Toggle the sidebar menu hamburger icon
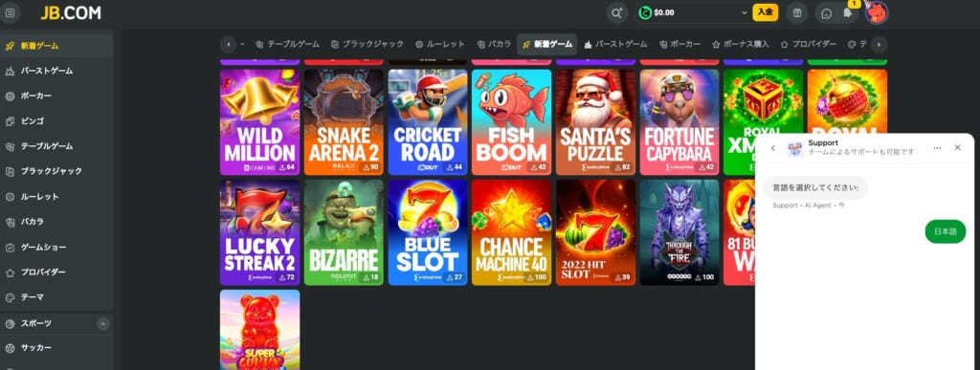 click(x=10, y=12)
